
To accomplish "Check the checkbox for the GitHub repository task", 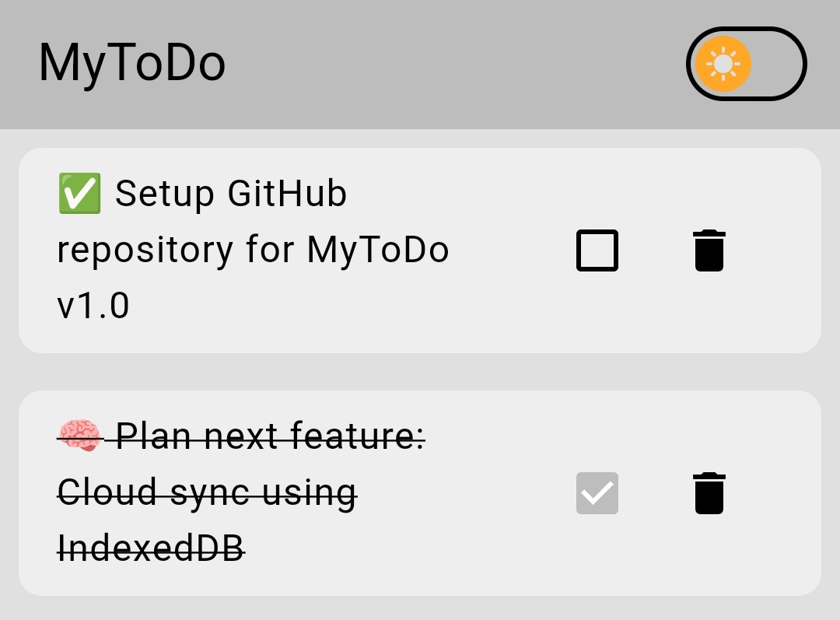I will [x=597, y=250].
